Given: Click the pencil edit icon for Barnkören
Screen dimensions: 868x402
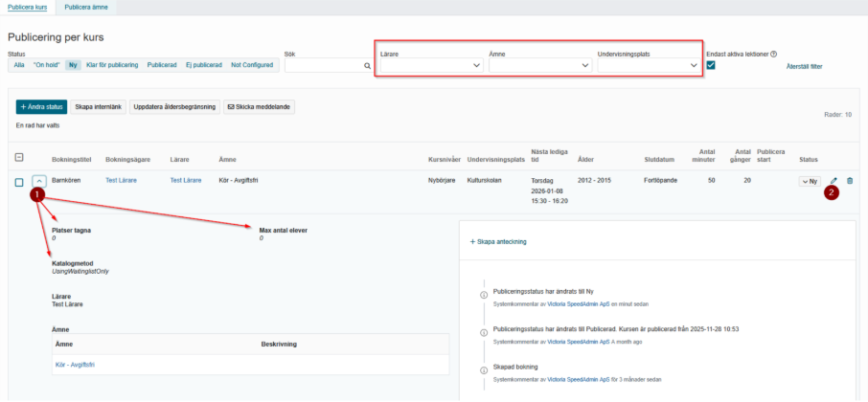Looking at the screenshot, I should point(834,181).
